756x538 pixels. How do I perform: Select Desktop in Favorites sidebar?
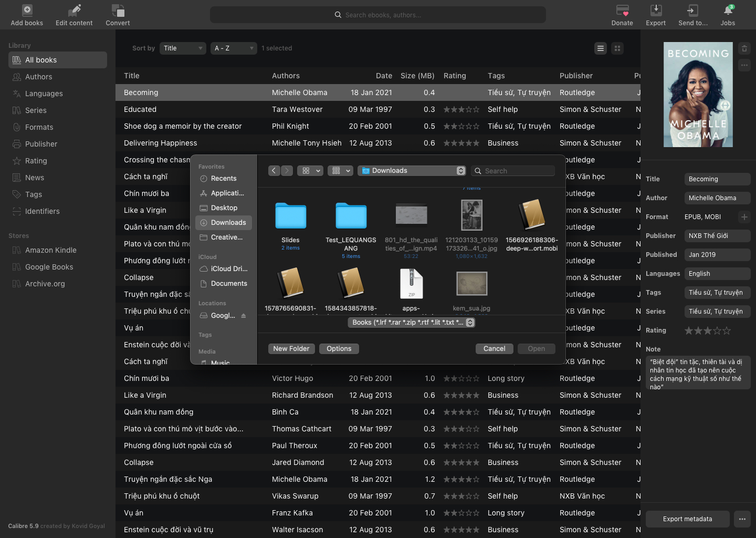pos(224,208)
